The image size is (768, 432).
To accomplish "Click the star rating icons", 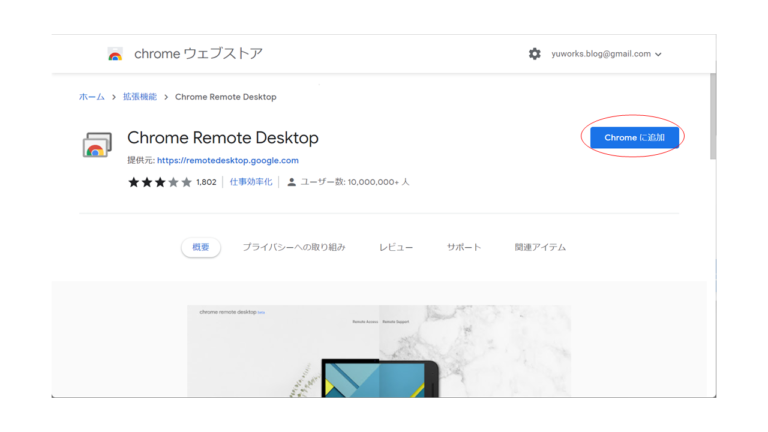I will [159, 182].
